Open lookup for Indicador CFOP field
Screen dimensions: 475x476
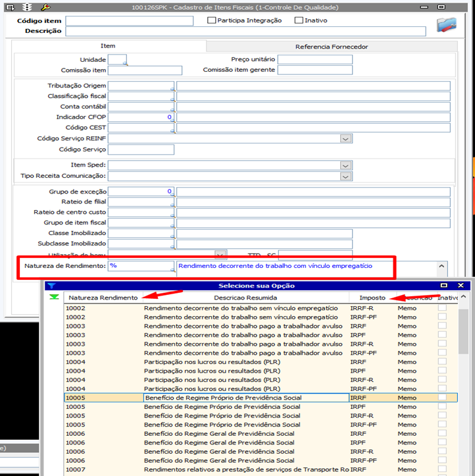coord(172,120)
